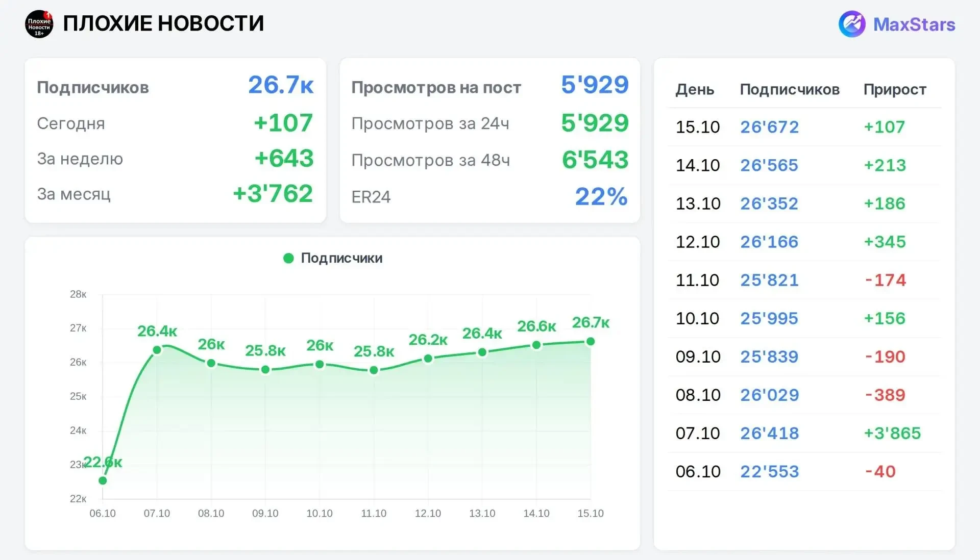Click the Плохие Новости channel avatar icon
This screenshot has height=560, width=980.
point(39,24)
